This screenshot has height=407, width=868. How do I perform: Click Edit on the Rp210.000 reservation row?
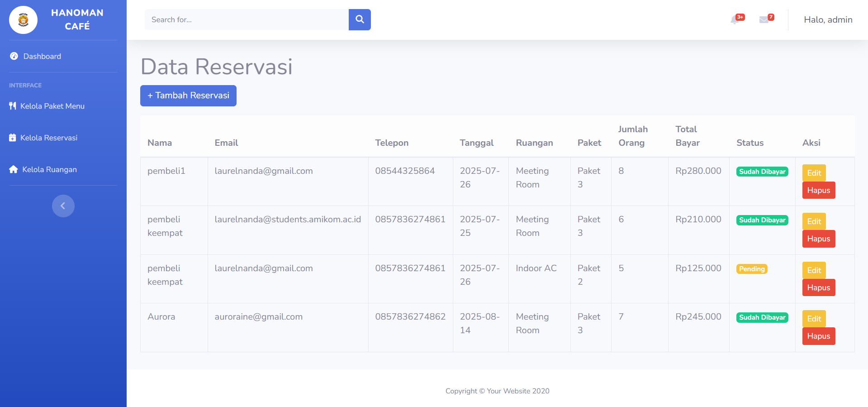pos(814,221)
